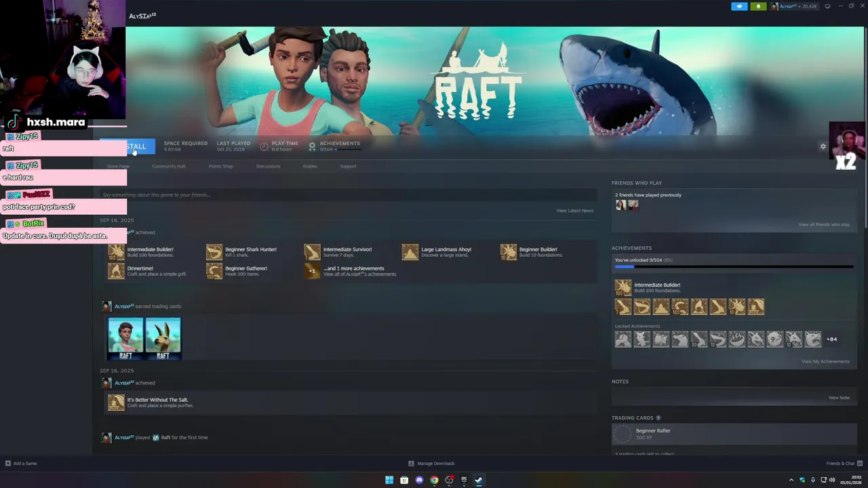Open the Community Hub tab

click(169, 166)
